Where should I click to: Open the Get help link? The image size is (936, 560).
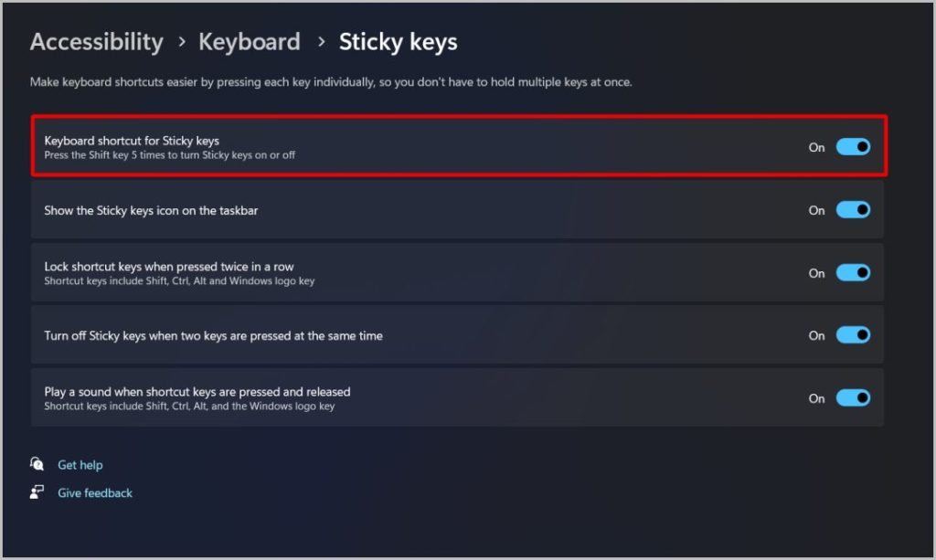80,465
